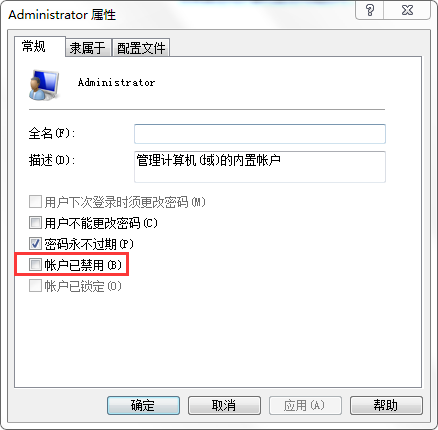
Task: Toggle the 帐户已禁用 checkbox
Action: tap(35, 265)
